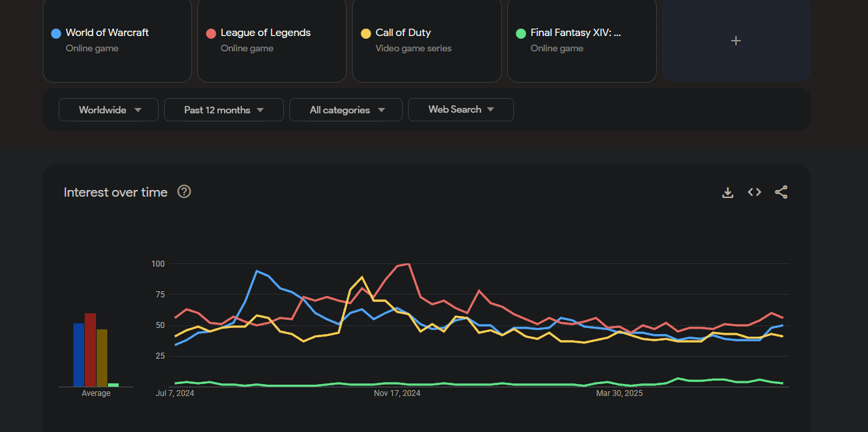The image size is (868, 432).
Task: Open the Web Search type dropdown
Action: [461, 110]
